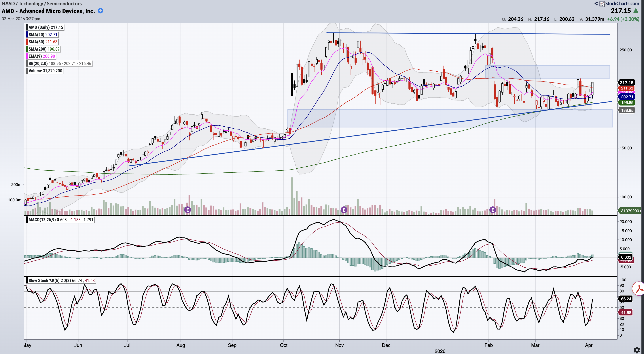Click the blue plus icon beside AMD title
Image resolution: width=644 pixels, height=354 pixels.
tap(100, 11)
